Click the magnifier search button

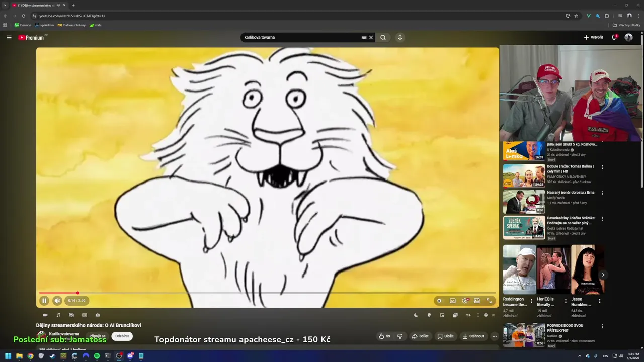tap(383, 37)
